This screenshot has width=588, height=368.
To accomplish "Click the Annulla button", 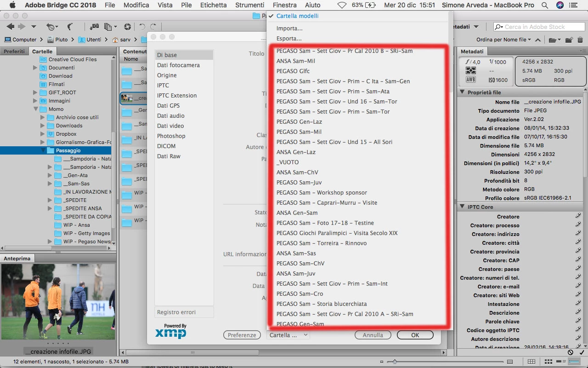I will click(x=373, y=335).
